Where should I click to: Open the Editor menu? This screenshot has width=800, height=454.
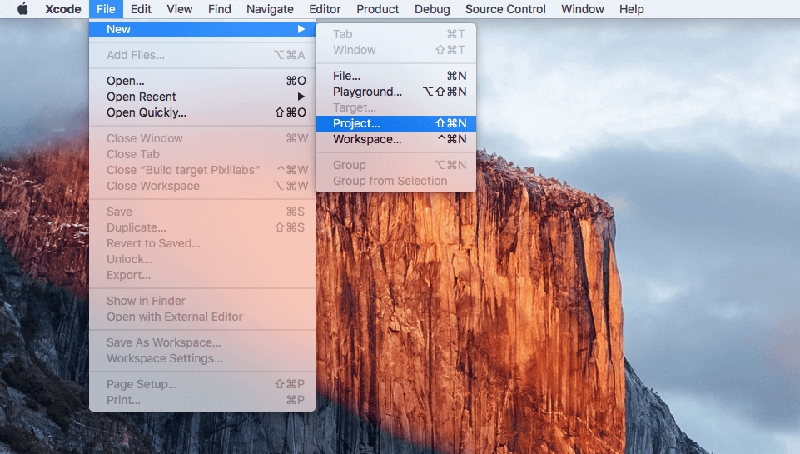point(325,9)
